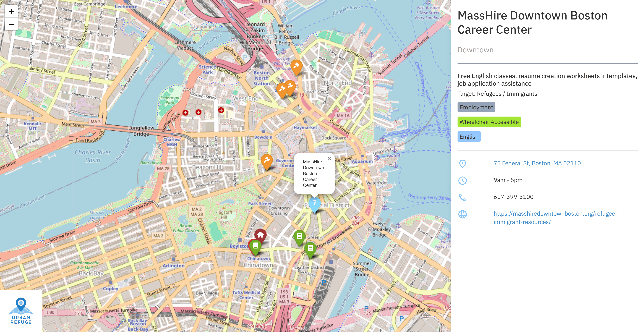Open the masshiredowntownboston.org website link
This screenshot has height=332, width=644.
(555, 218)
